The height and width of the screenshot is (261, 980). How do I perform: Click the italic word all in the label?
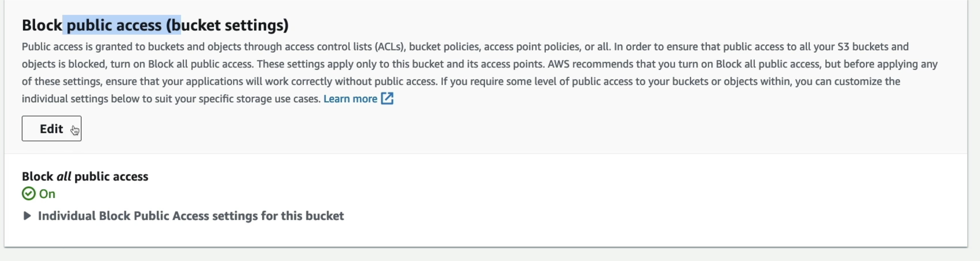coord(64,176)
